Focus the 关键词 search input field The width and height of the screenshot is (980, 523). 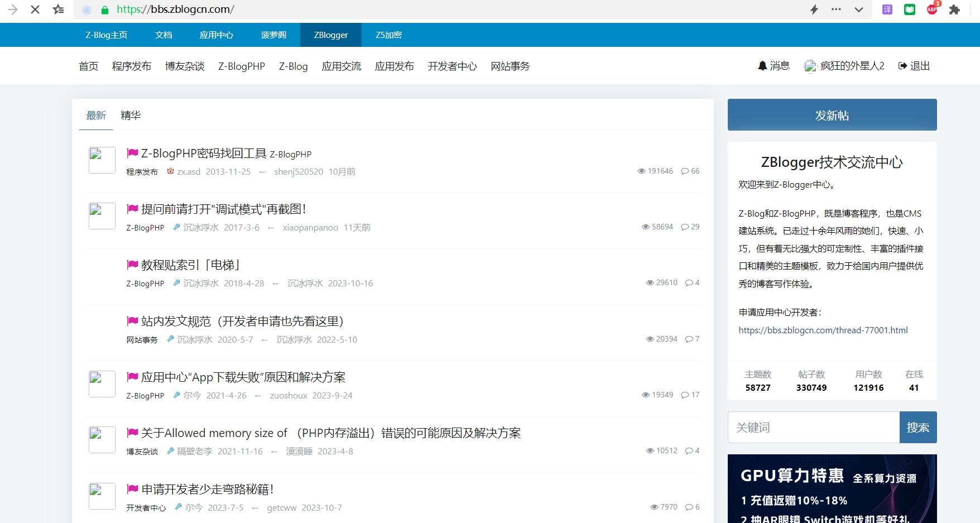(814, 428)
